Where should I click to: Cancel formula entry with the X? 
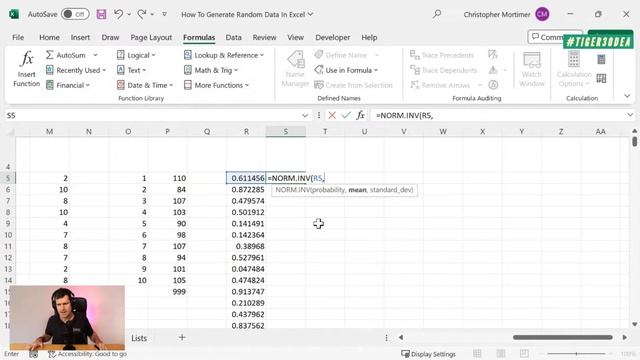[x=332, y=116]
